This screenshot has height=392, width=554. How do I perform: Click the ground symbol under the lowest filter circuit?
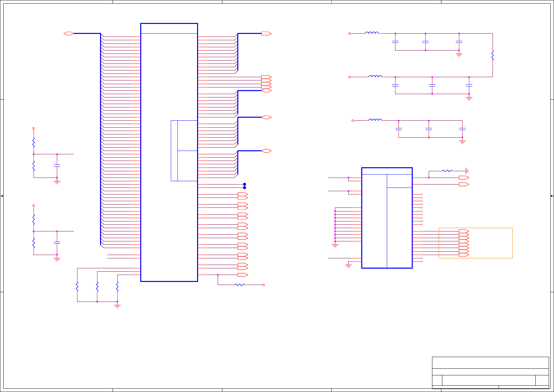coord(462,142)
